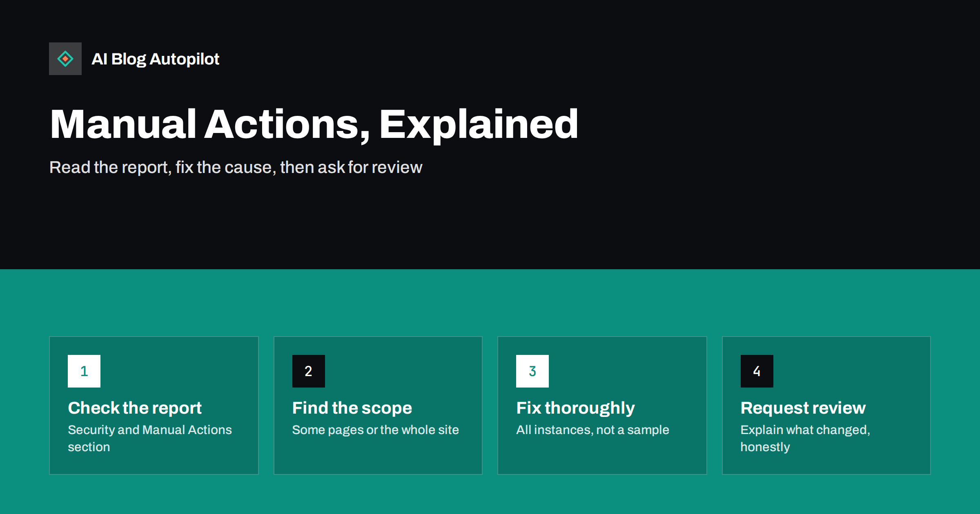Viewport: 980px width, 514px height.
Task: Click the step number 4 badge
Action: (757, 371)
